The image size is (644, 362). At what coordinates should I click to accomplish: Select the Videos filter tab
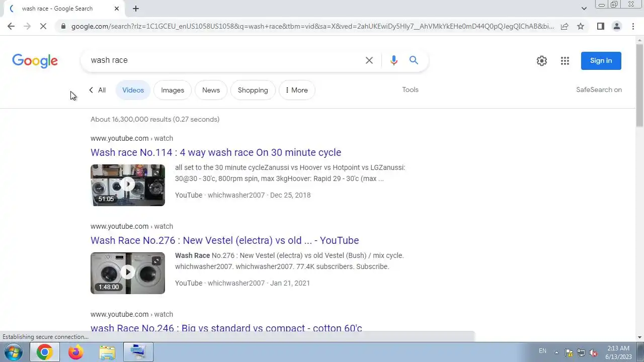(133, 90)
